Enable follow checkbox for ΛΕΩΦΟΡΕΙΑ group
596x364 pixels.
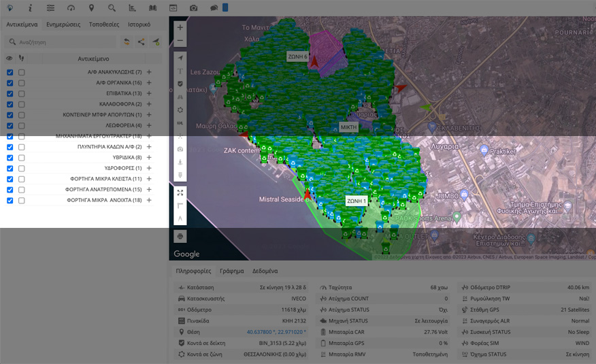tap(22, 126)
